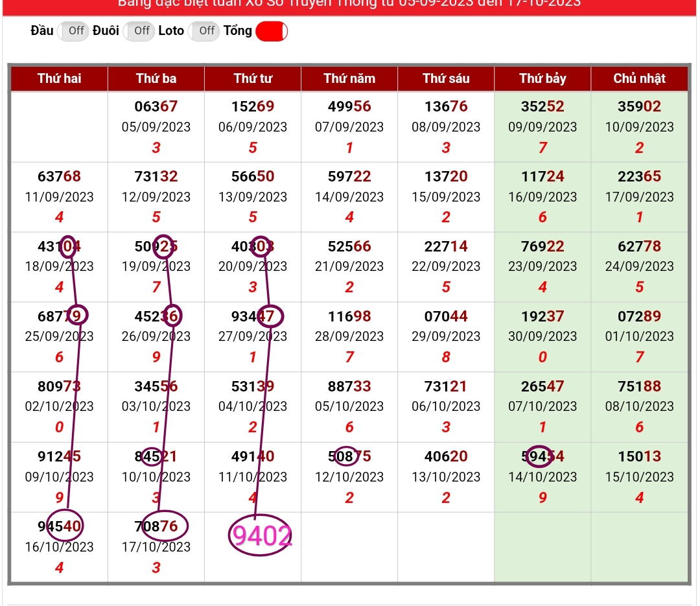
Task: Click the Thứ bảy column header
Action: [x=542, y=78]
